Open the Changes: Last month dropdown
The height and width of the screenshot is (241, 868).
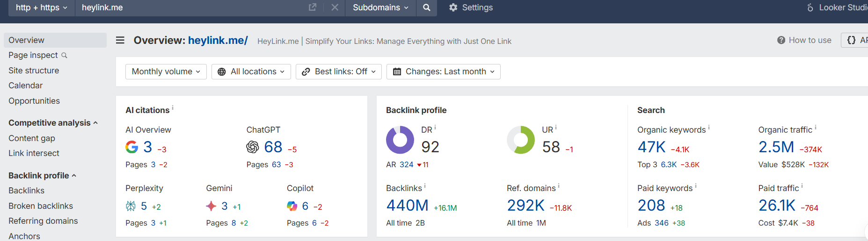[444, 71]
